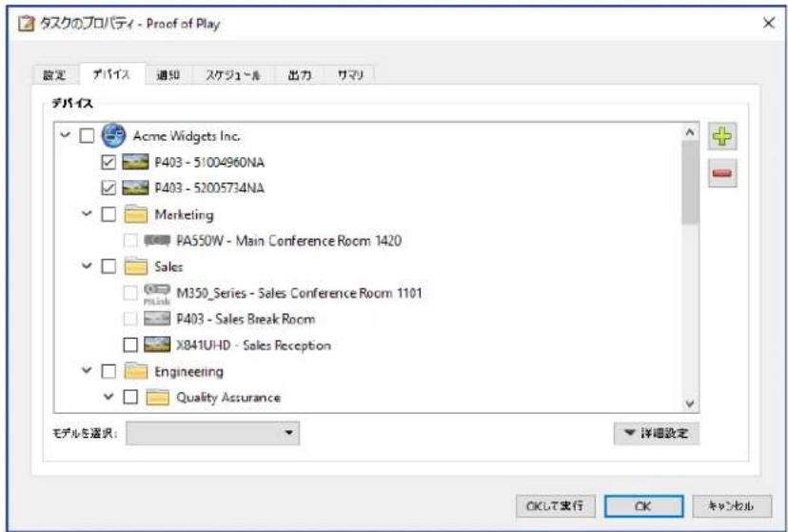Select the 'Quality Assurance' folder label

228,398
